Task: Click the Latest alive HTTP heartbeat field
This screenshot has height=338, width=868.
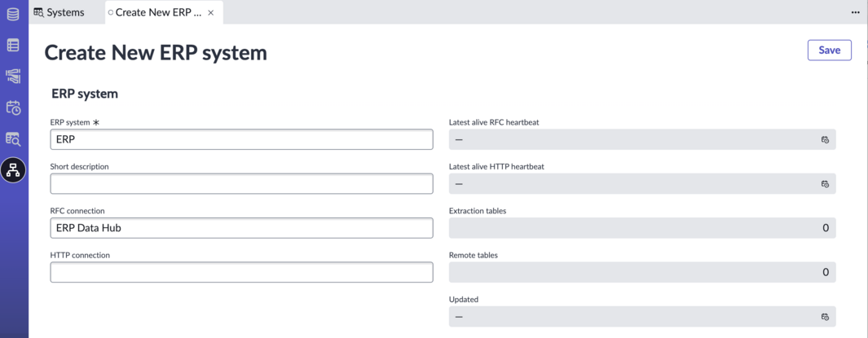Action: [x=642, y=183]
